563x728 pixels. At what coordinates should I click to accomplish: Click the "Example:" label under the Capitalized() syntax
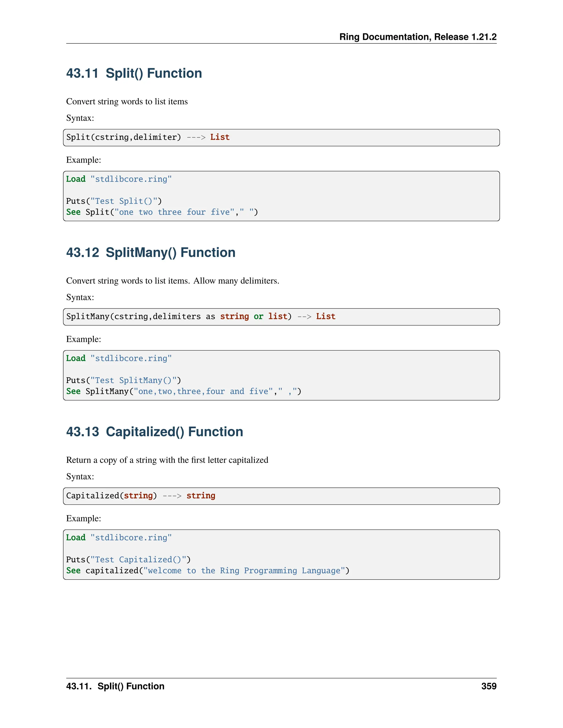pos(83,518)
